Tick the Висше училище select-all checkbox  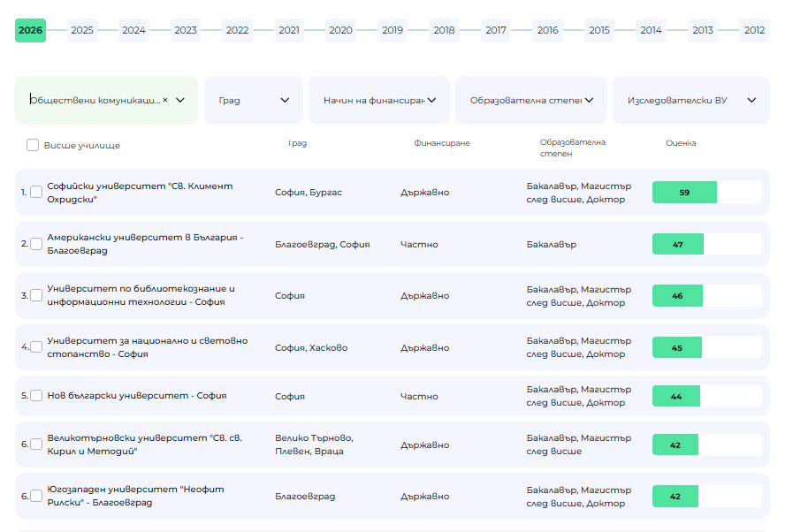click(x=33, y=145)
